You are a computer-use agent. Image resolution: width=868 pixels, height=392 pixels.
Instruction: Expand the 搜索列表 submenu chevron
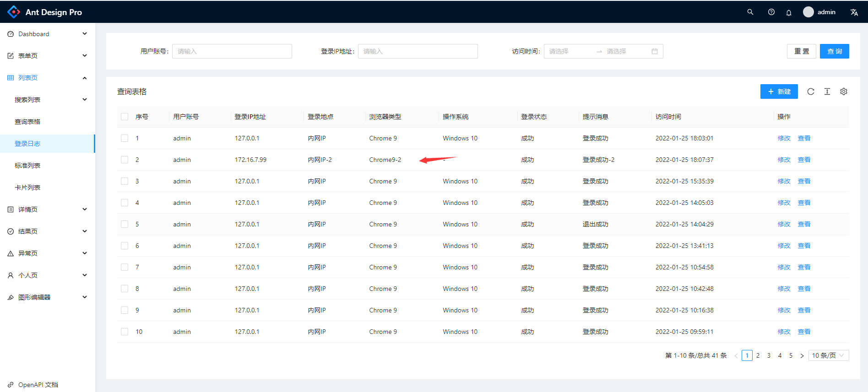[85, 100]
